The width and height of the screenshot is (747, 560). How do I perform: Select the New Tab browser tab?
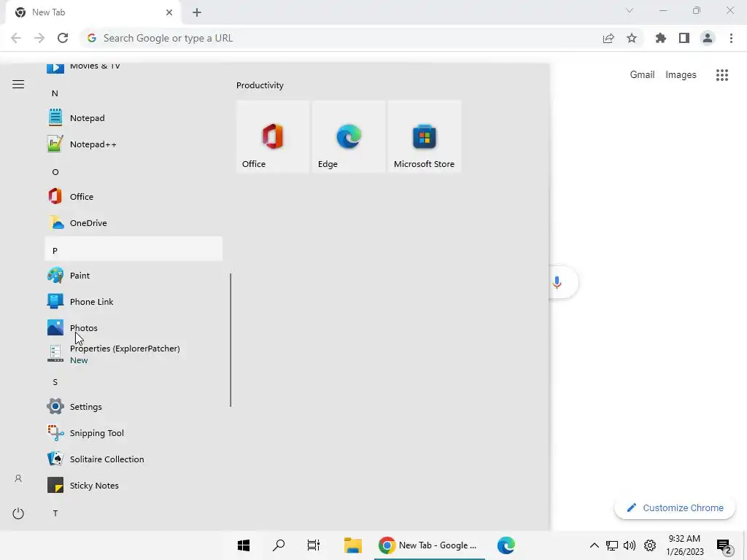point(94,12)
